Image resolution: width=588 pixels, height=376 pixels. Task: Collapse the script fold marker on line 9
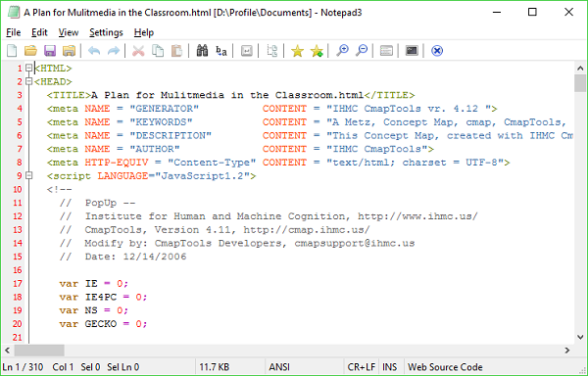coord(28,175)
